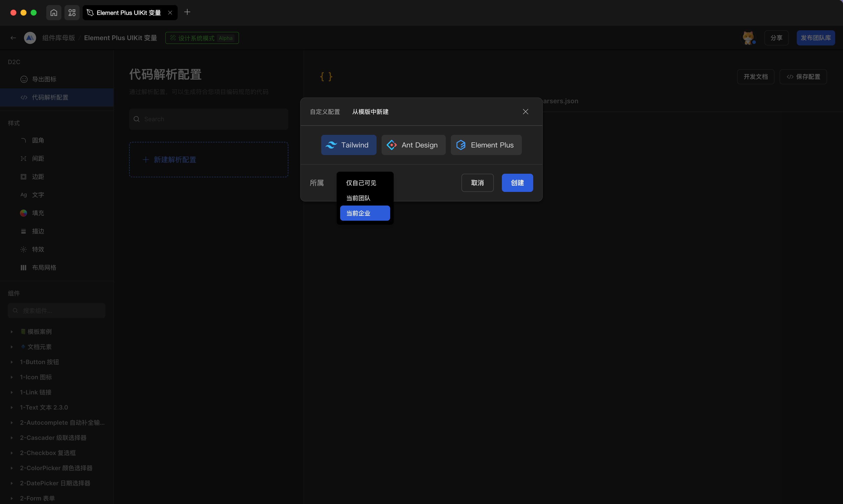The image size is (843, 504).
Task: Click the home icon in the title bar
Action: 54,13
